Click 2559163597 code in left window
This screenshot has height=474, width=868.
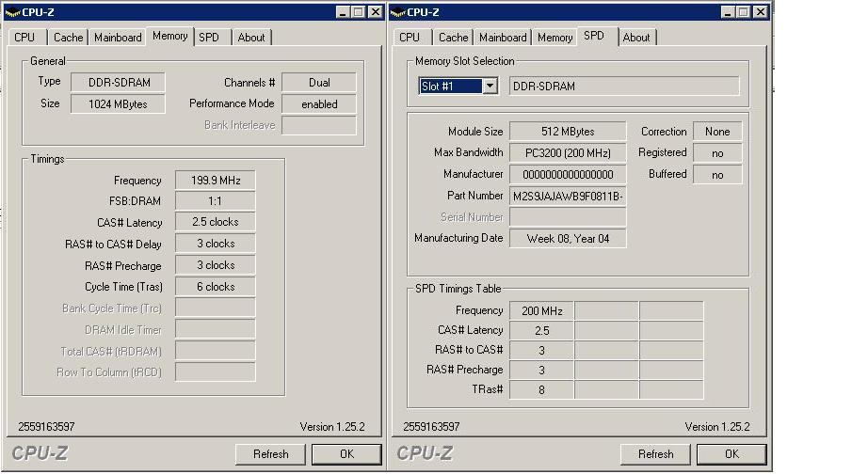coord(46,426)
